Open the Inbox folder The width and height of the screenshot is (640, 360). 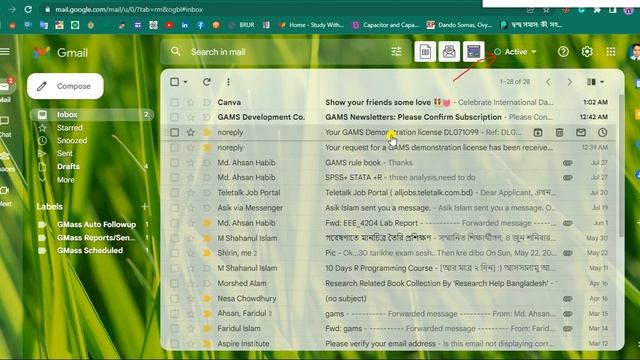92,115
